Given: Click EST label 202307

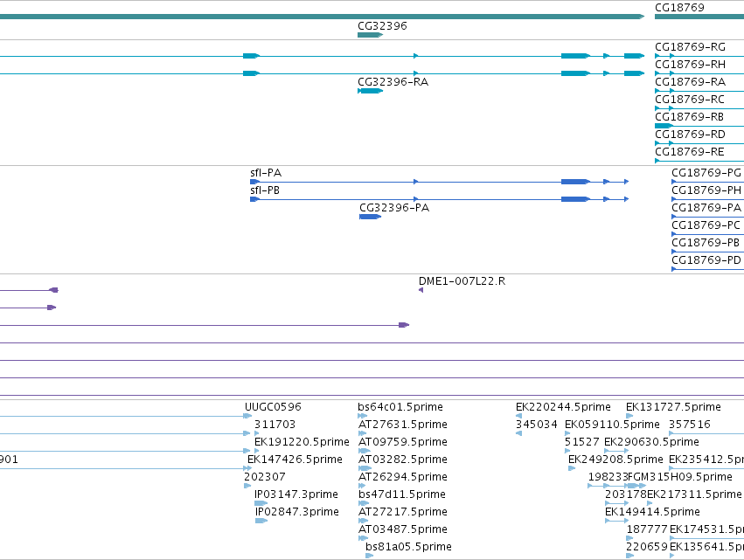Looking at the screenshot, I should [x=265, y=478].
